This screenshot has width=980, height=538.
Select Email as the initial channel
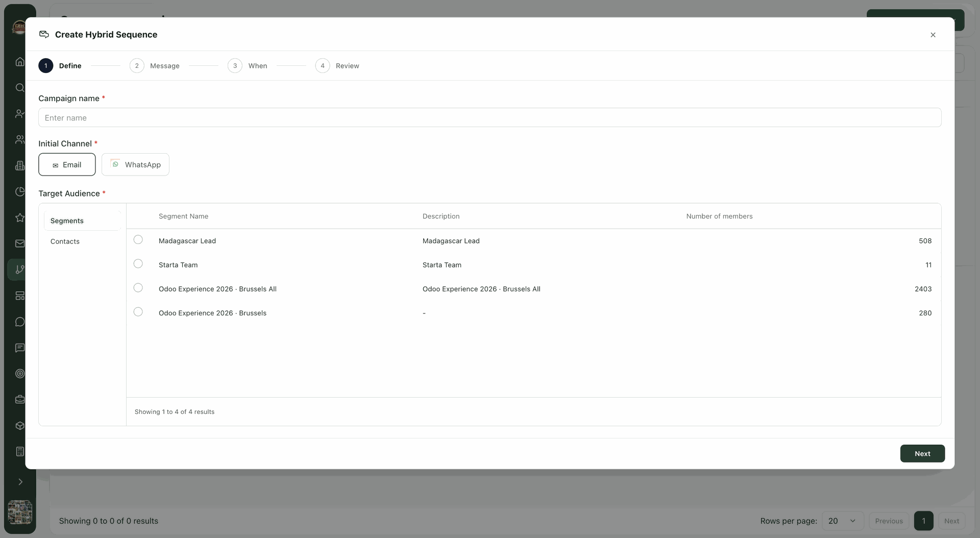[x=67, y=164]
